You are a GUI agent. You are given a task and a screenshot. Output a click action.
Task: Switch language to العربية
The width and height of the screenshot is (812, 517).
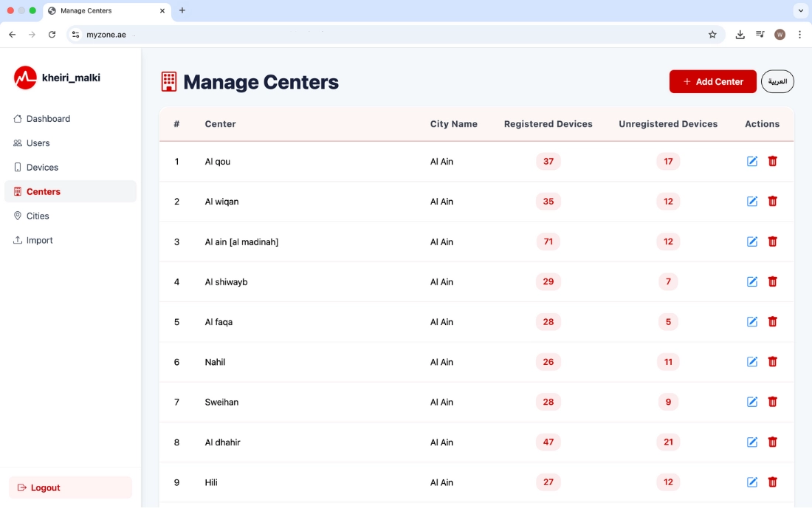(777, 82)
